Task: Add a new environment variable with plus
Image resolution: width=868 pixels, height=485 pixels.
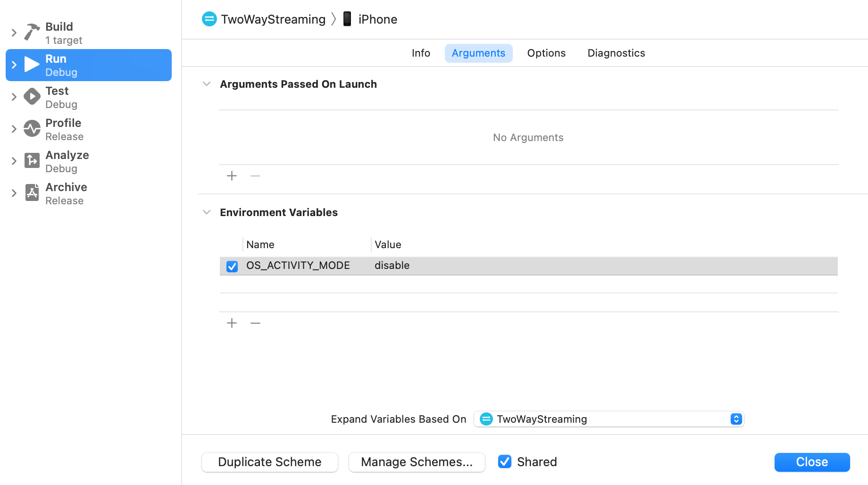Action: pyautogui.click(x=232, y=323)
